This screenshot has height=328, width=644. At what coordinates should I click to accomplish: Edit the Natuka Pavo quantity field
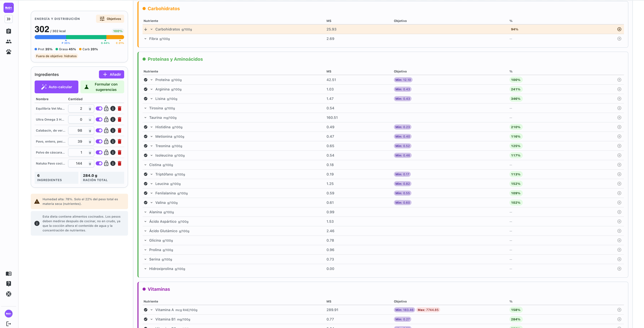click(81, 163)
